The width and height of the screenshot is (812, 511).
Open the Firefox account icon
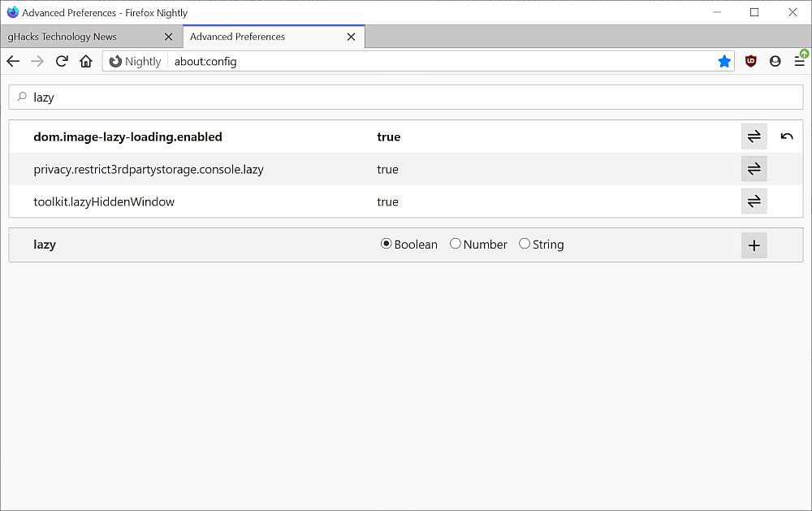[x=775, y=61]
